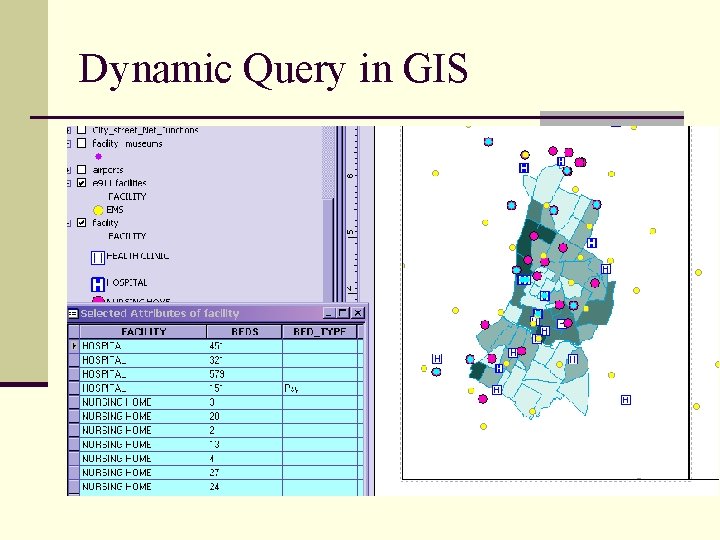The image size is (720, 540).
Task: Close the Selected Attributes of facility window
Action: tap(358, 313)
